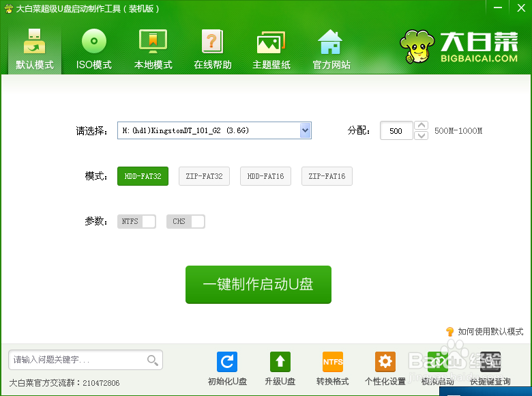Open the ISO模式 tab
The image size is (532, 396).
coord(94,49)
